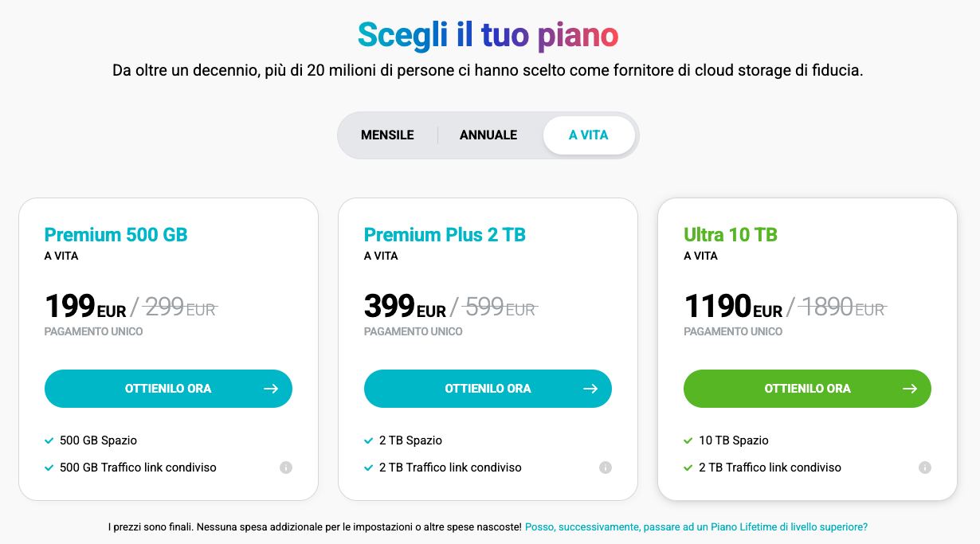Click the Premium 500 GB plan title

pyautogui.click(x=116, y=235)
